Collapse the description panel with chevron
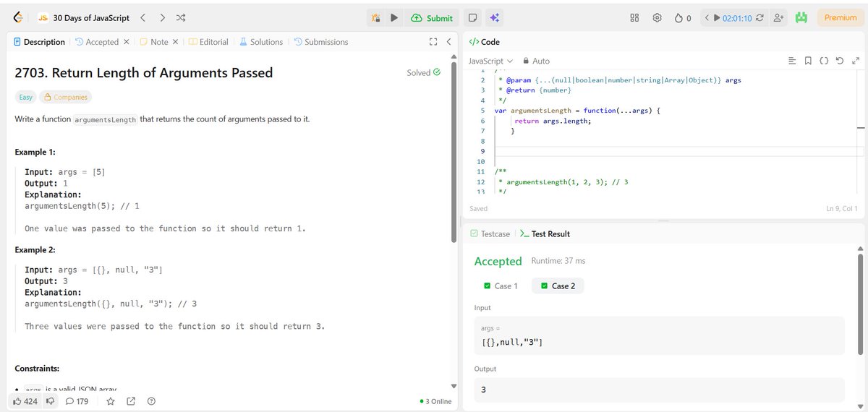This screenshot has width=868, height=412. (x=448, y=42)
